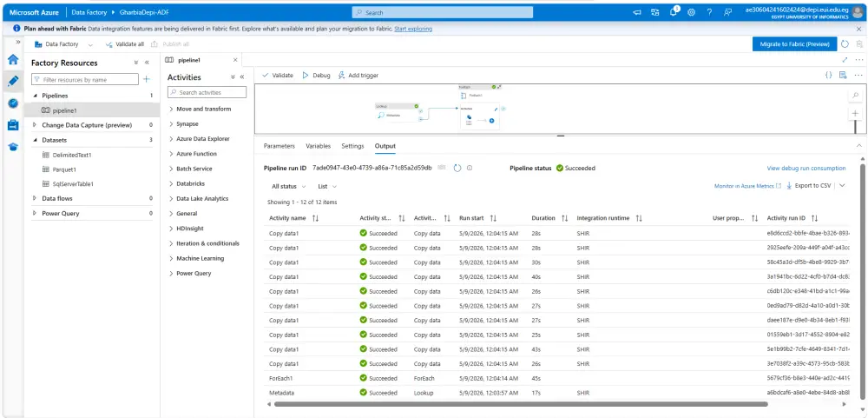Screen dimensions: 868x418
Task: Click the Debug play button
Action: [x=316, y=75]
